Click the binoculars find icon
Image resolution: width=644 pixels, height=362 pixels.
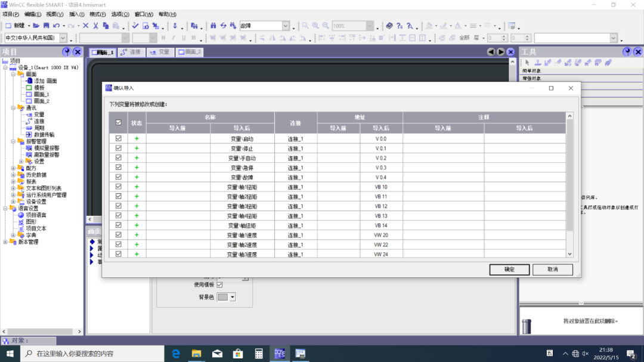coord(213,26)
